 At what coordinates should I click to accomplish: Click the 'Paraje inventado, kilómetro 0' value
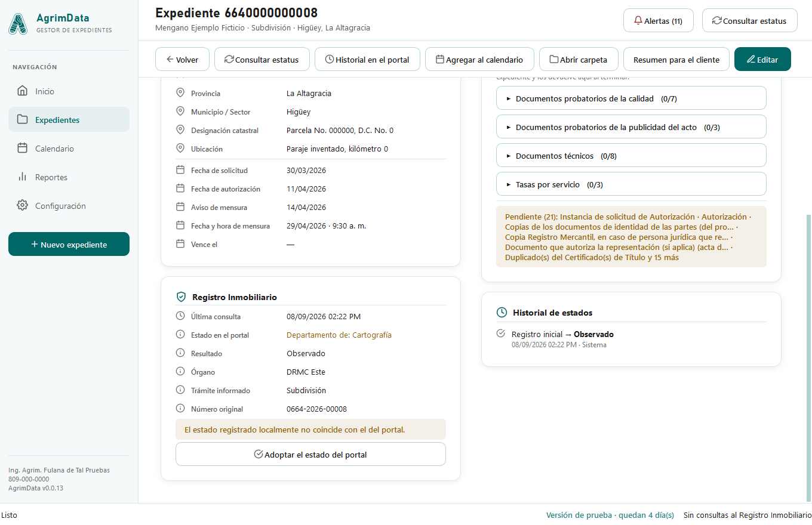(x=337, y=149)
